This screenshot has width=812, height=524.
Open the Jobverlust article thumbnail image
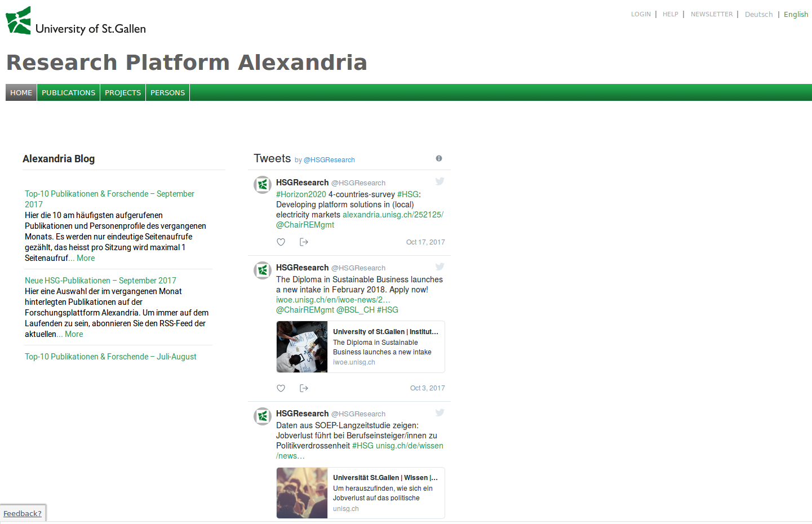(302, 493)
